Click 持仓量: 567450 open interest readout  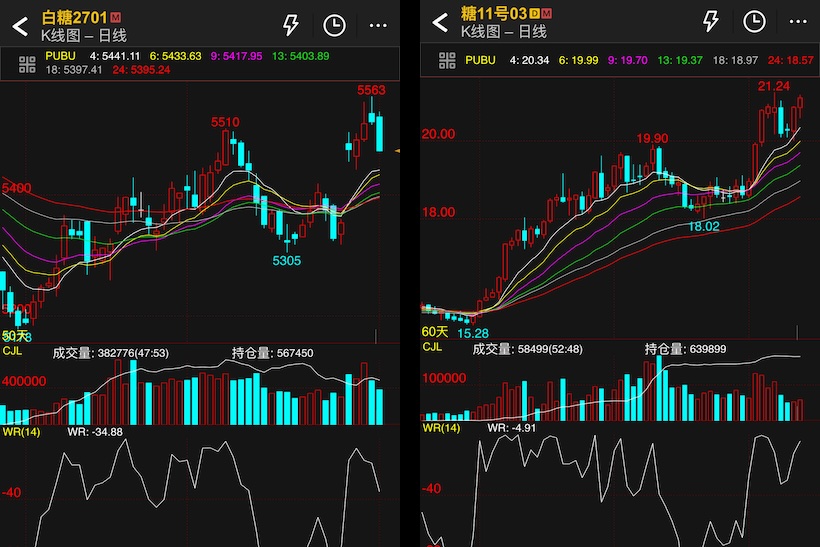coord(272,353)
